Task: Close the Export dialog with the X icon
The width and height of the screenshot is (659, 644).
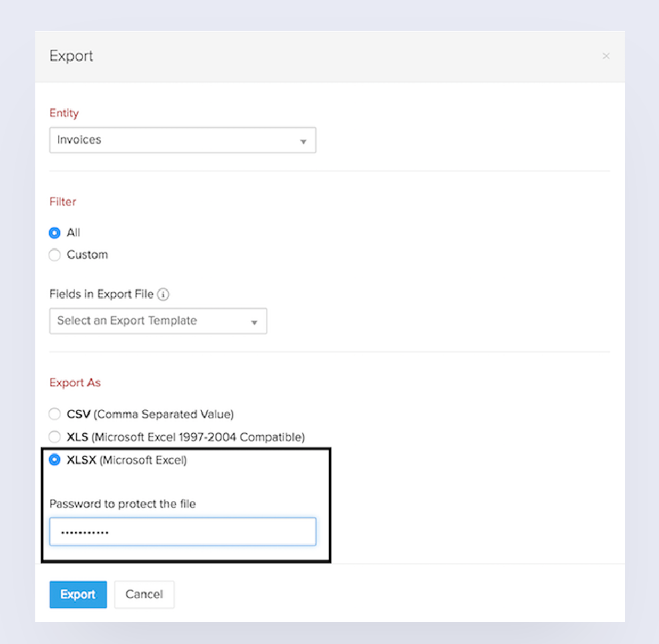Action: 606,56
